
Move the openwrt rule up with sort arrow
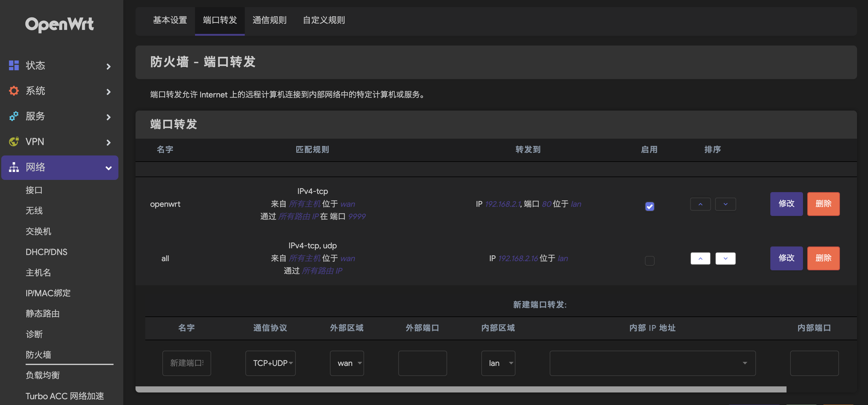[x=700, y=204]
